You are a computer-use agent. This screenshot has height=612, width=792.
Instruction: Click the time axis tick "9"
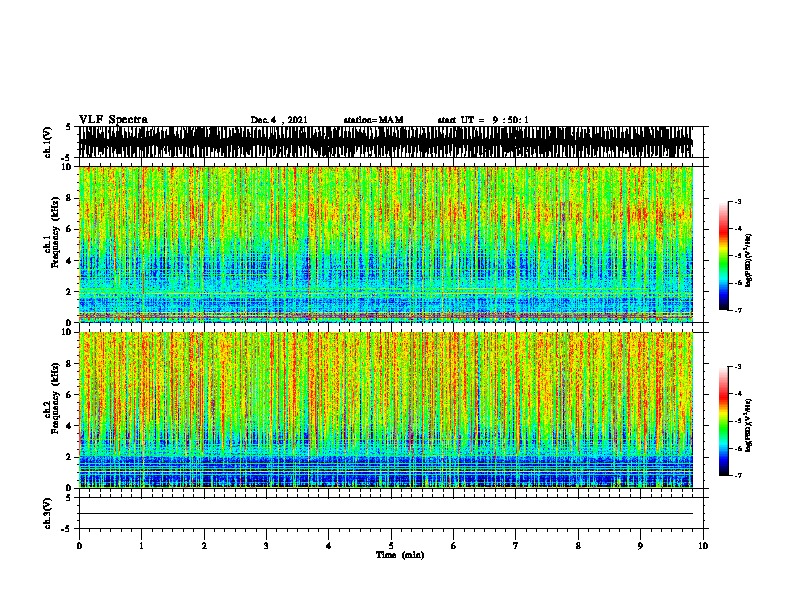[x=640, y=545]
